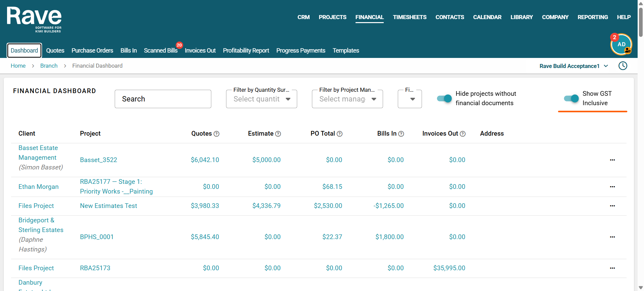Click the Home breadcrumb link
The width and height of the screenshot is (644, 291).
click(18, 66)
